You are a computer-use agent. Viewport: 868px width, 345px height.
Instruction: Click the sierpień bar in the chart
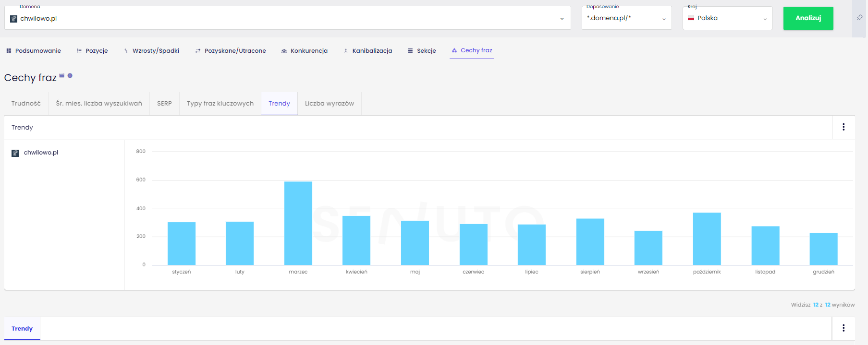[x=590, y=242]
